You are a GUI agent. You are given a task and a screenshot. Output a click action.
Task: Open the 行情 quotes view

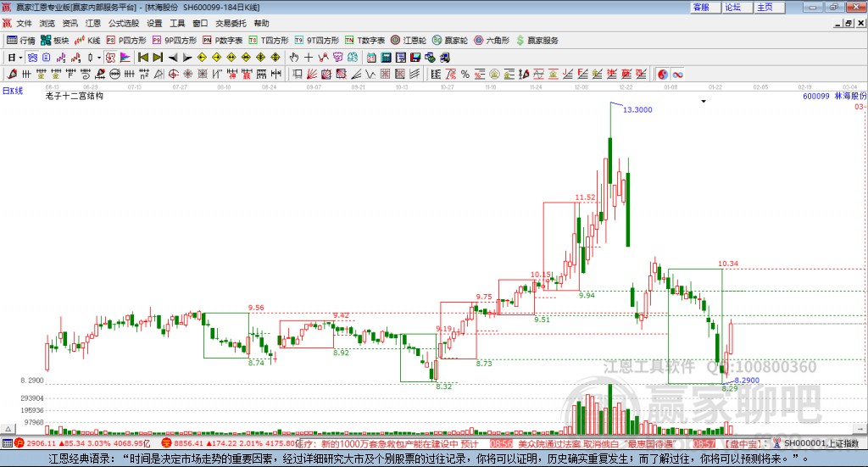pos(20,41)
